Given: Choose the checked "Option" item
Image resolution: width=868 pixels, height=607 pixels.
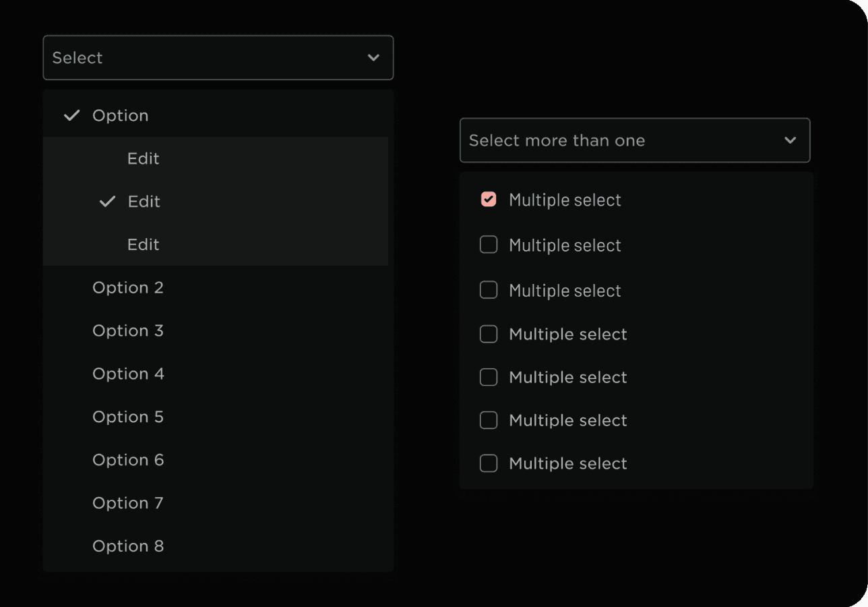Looking at the screenshot, I should [x=218, y=115].
